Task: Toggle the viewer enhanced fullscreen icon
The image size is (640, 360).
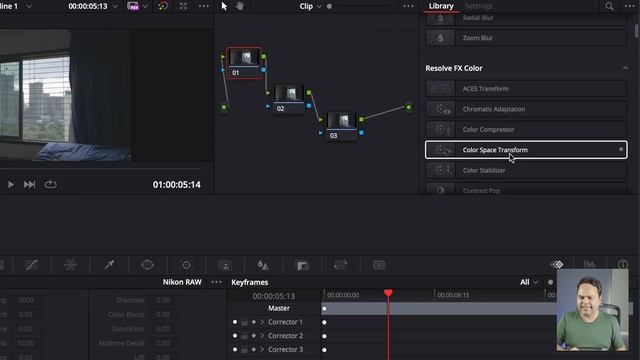Action: coord(183,6)
